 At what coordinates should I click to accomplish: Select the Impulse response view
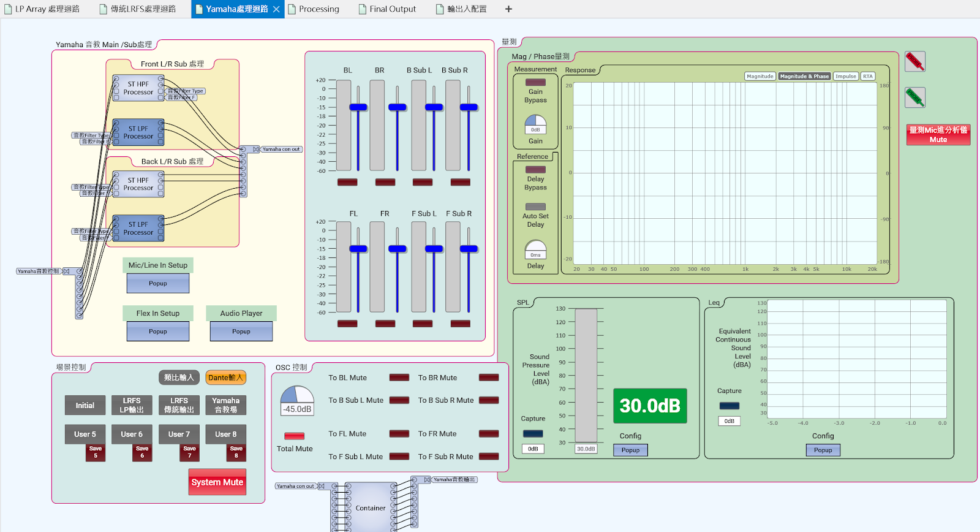[846, 76]
